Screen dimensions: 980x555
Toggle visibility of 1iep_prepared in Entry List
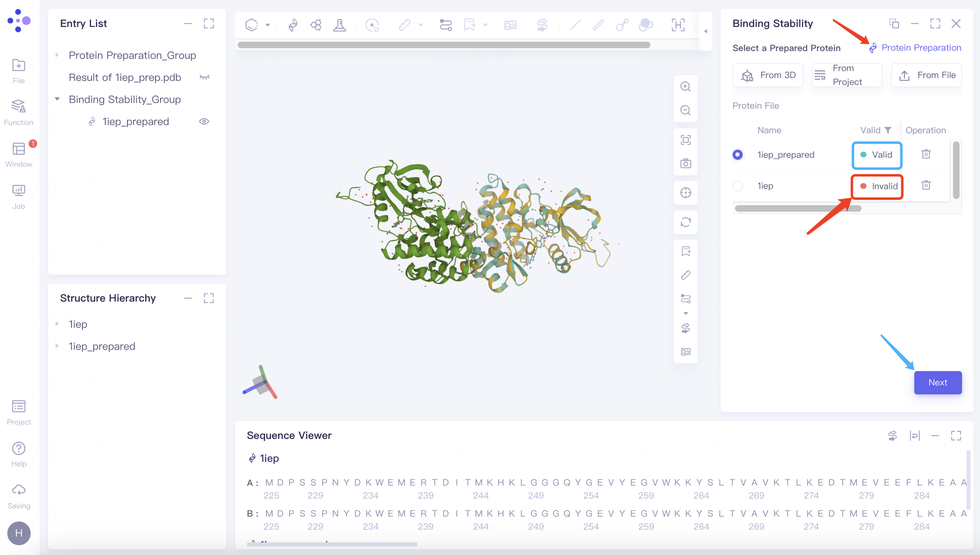click(204, 121)
